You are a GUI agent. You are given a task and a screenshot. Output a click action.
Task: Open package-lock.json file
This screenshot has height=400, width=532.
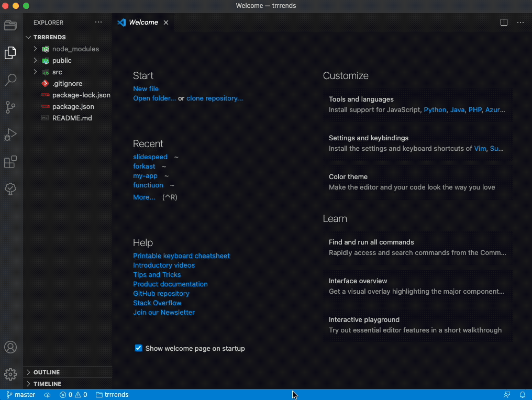click(x=68, y=95)
